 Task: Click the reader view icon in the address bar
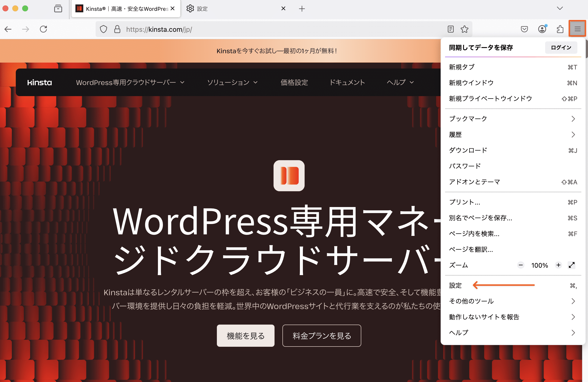(450, 29)
